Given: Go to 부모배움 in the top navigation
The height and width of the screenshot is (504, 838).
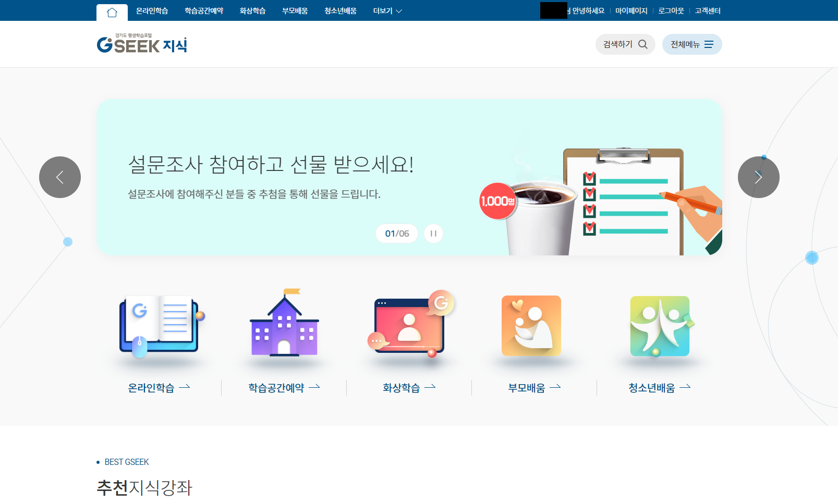Looking at the screenshot, I should (x=295, y=11).
